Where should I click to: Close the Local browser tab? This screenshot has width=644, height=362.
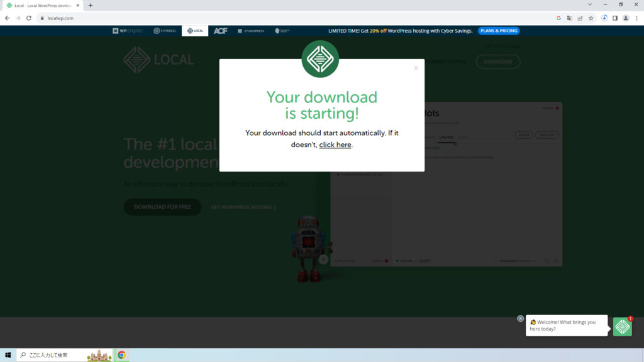tap(77, 5)
